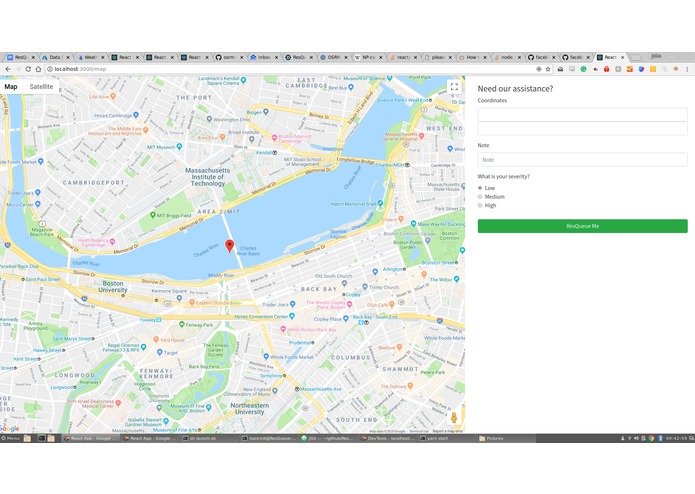Click the Boston University map label
This screenshot has width=695, height=494.
tap(113, 286)
